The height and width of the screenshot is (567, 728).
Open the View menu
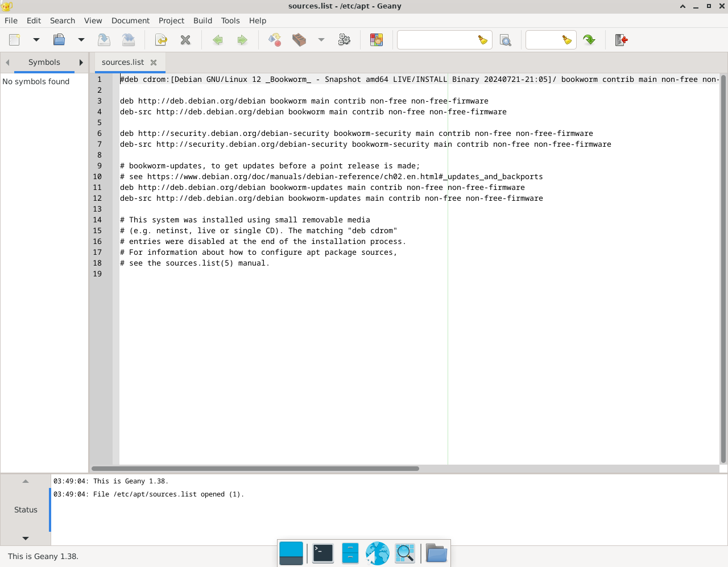click(x=93, y=20)
